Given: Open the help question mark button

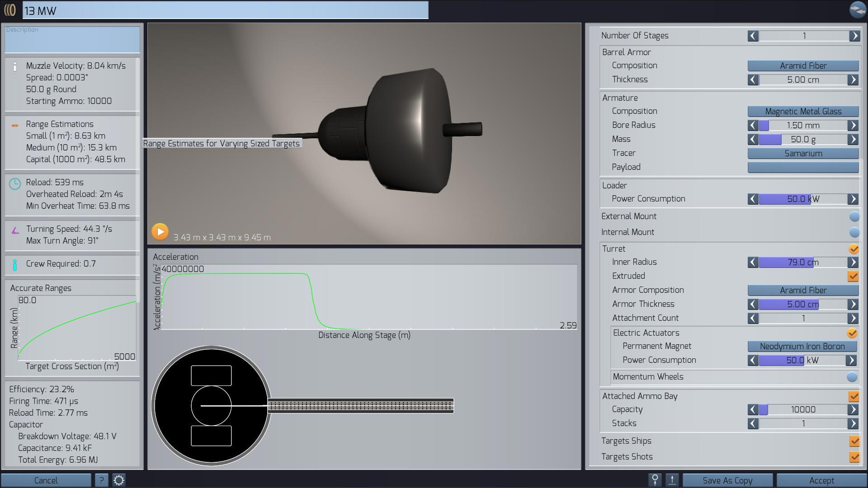Looking at the screenshot, I should coord(101,480).
